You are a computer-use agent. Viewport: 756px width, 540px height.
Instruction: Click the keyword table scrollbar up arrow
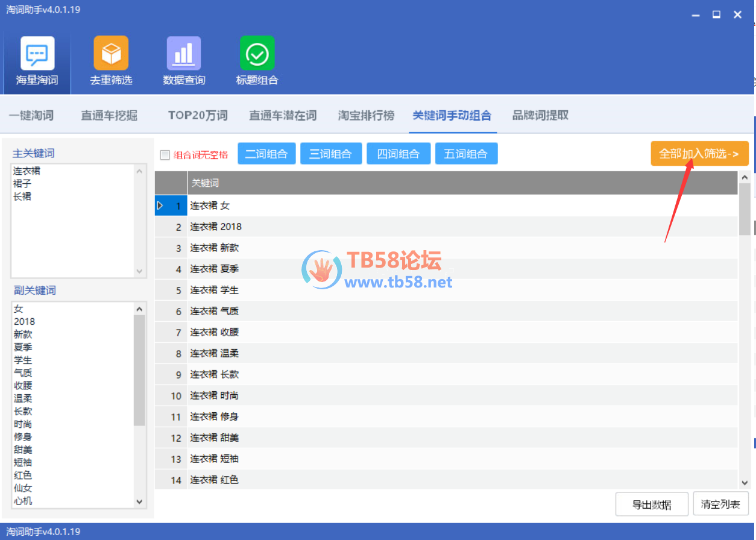[x=745, y=177]
